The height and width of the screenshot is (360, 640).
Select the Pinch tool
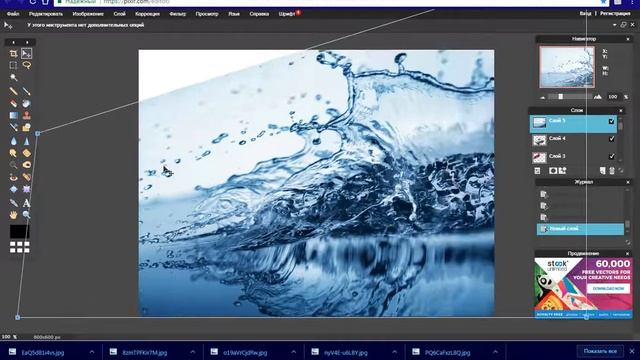pos(27,189)
